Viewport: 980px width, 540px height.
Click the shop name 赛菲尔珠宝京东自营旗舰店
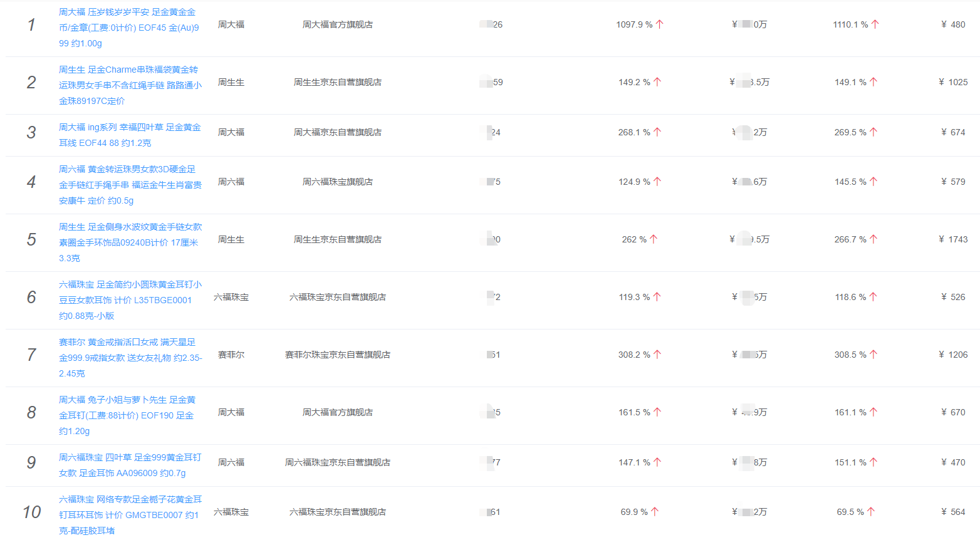tap(338, 355)
